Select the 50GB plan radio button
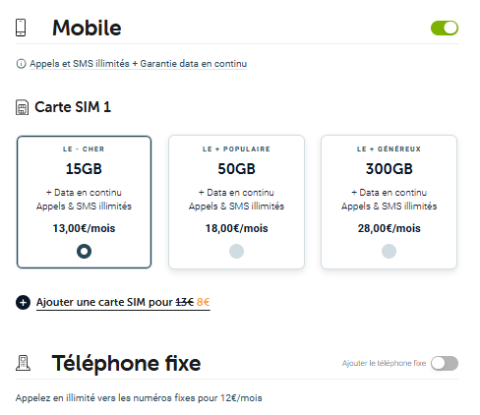Image resolution: width=480 pixels, height=415 pixels. pos(236,251)
